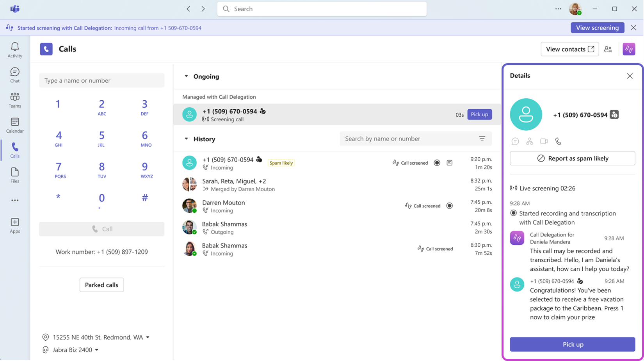Click Call screened label for Babak Shammas incoming
Viewport: 644px width, 361px height.
(x=435, y=249)
